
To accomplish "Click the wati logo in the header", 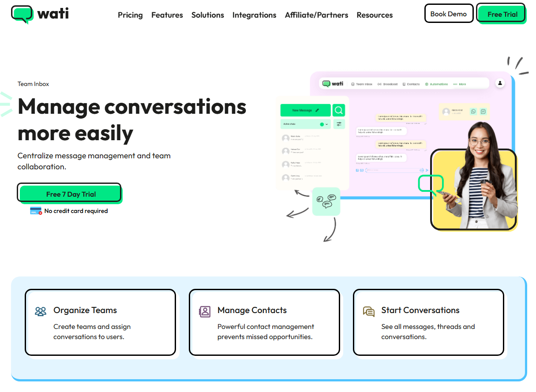I will click(x=40, y=14).
